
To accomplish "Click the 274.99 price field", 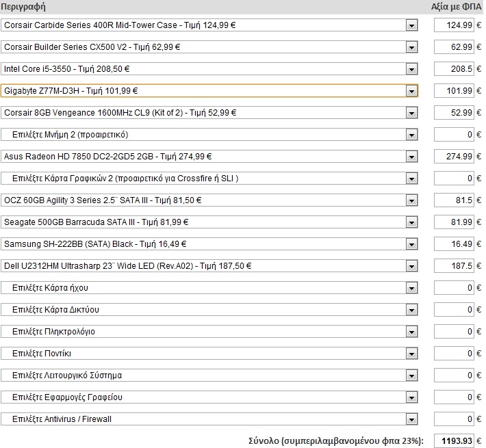I will 454,157.
